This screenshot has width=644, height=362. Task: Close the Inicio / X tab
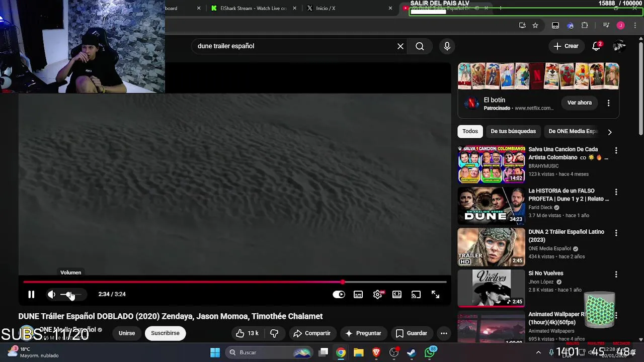tap(390, 8)
